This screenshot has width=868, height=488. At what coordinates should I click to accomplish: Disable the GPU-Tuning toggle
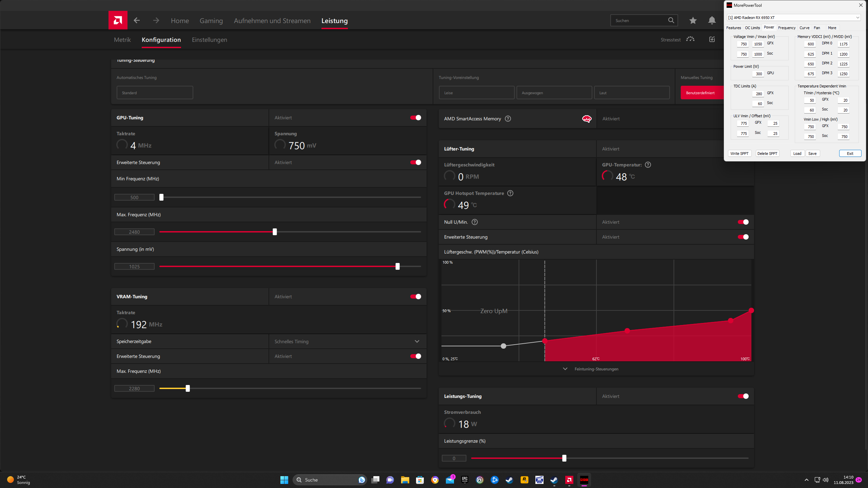pos(415,118)
